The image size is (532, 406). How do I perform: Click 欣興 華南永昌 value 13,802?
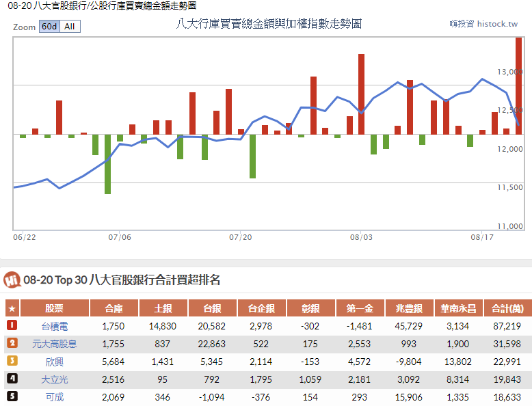pyautogui.click(x=457, y=362)
